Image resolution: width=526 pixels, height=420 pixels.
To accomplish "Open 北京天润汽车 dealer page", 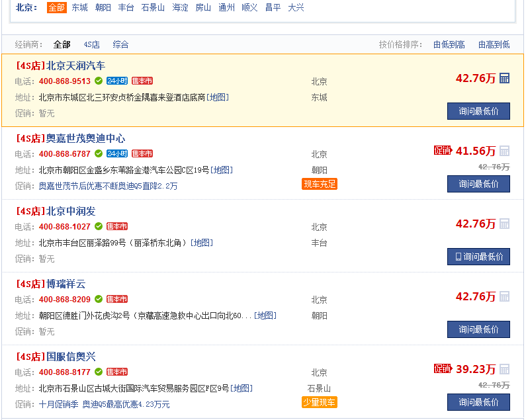I will 75,65.
